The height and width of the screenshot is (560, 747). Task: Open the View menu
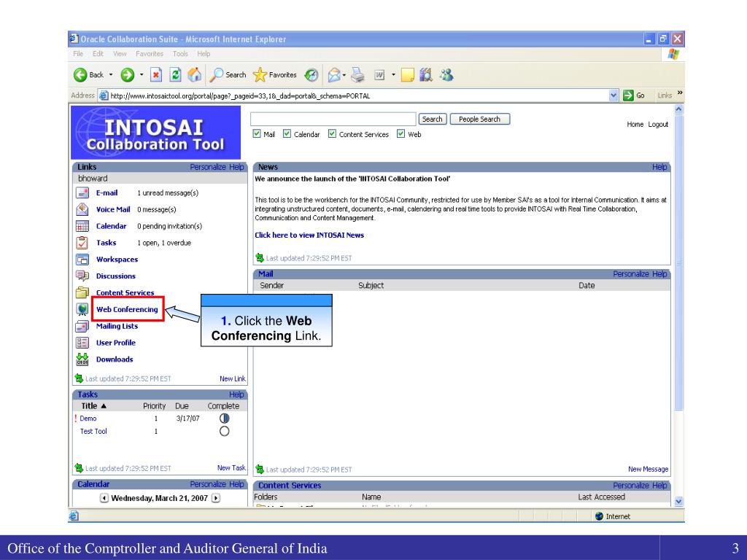pyautogui.click(x=120, y=54)
